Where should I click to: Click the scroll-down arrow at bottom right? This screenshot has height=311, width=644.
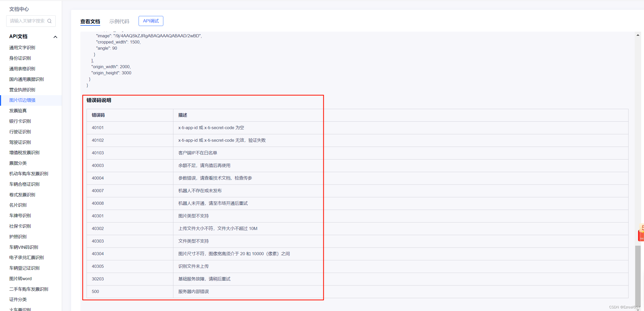click(x=638, y=309)
